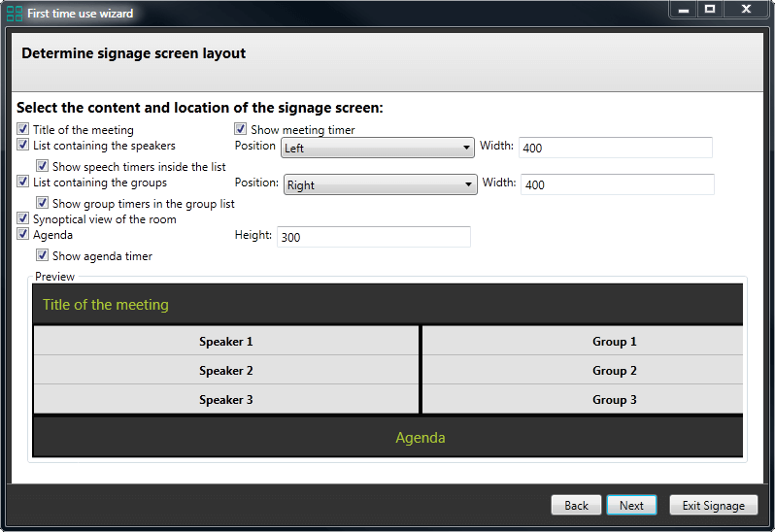Disable Show speech timers inside the list

coord(42,165)
